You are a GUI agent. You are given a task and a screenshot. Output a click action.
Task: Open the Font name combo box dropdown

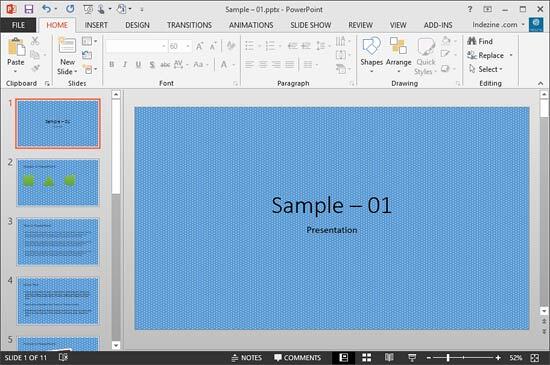point(164,46)
